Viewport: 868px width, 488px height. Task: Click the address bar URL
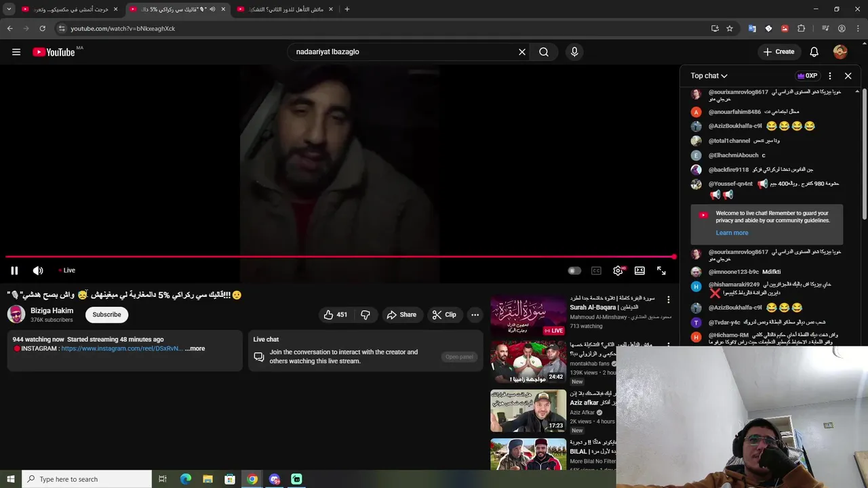(x=123, y=28)
